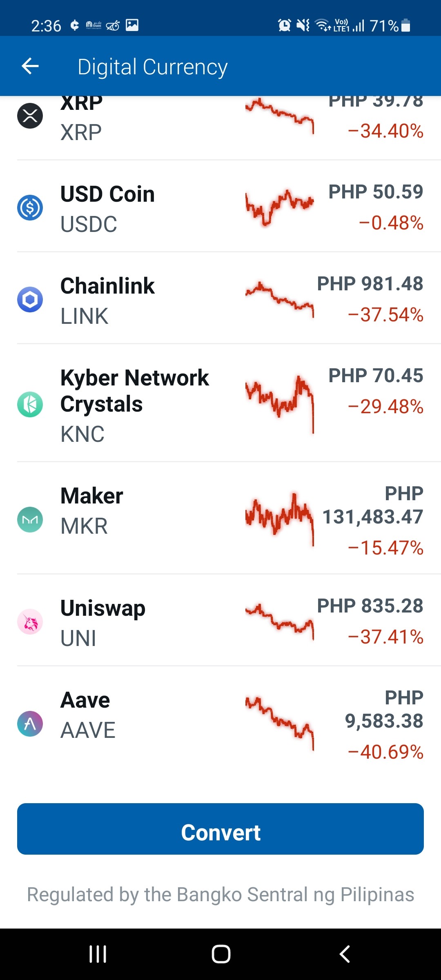Tap the Kyber Network Crystals icon
441x980 pixels.
30,404
